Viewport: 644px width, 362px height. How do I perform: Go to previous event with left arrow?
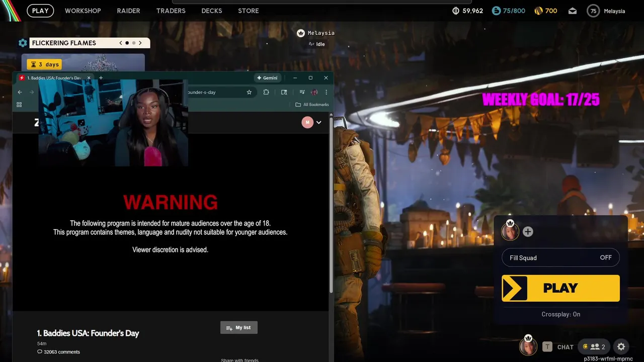point(121,43)
